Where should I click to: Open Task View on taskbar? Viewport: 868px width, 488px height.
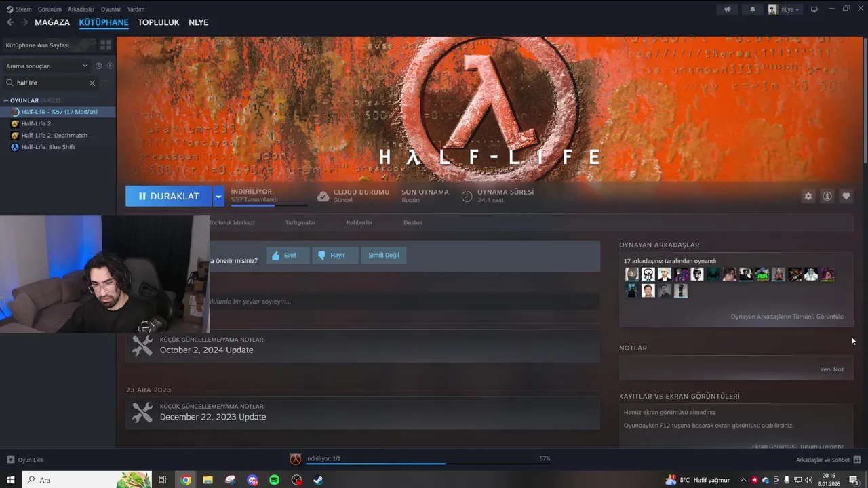click(x=163, y=480)
